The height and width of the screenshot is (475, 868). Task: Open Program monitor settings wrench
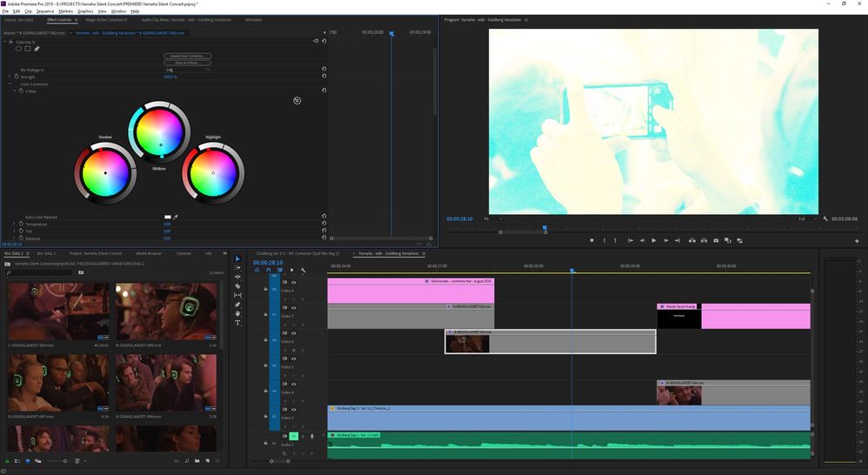(x=825, y=218)
